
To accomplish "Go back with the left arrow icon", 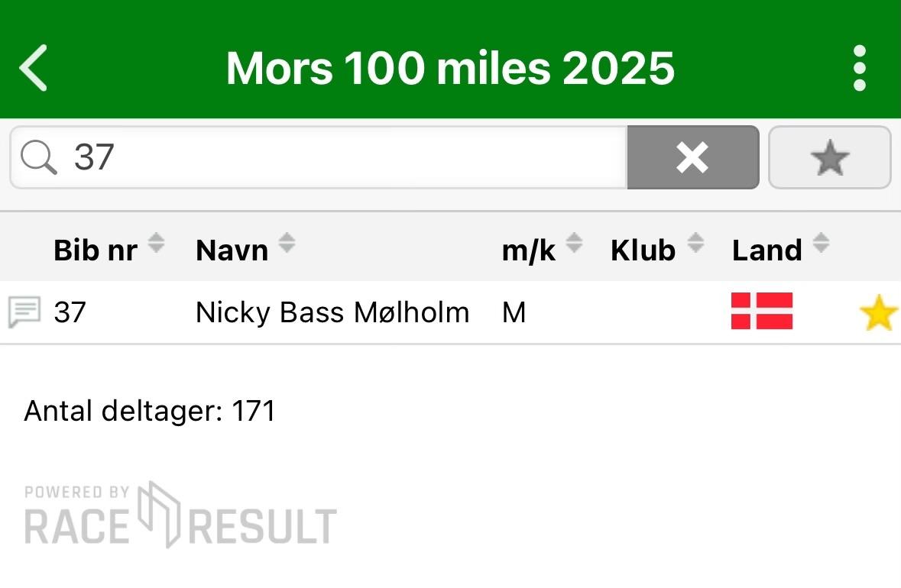I will [x=34, y=68].
